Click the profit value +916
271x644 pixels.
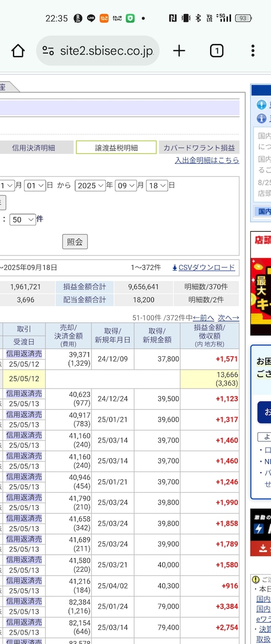pos(229,586)
